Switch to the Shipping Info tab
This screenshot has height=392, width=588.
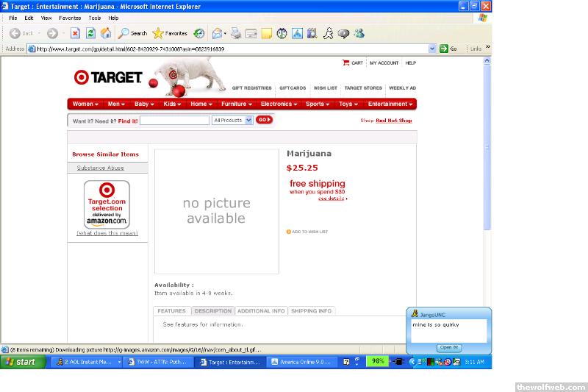point(311,311)
